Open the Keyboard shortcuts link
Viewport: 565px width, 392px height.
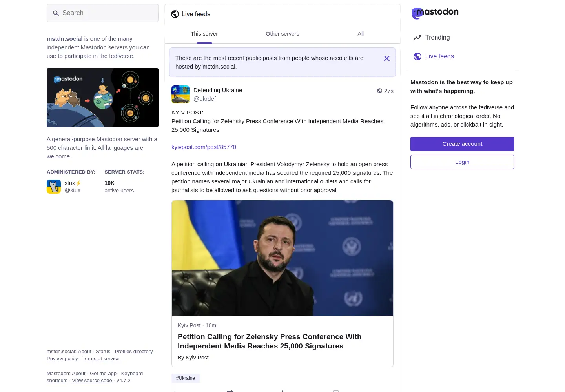132,374
